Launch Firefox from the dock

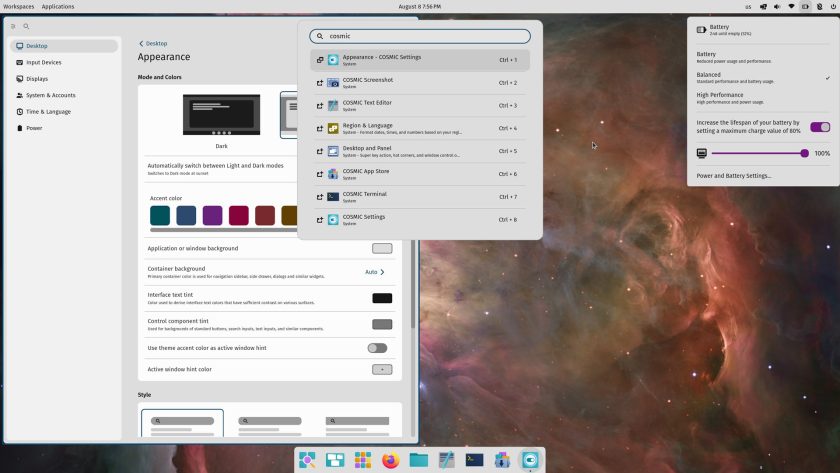[x=391, y=460]
